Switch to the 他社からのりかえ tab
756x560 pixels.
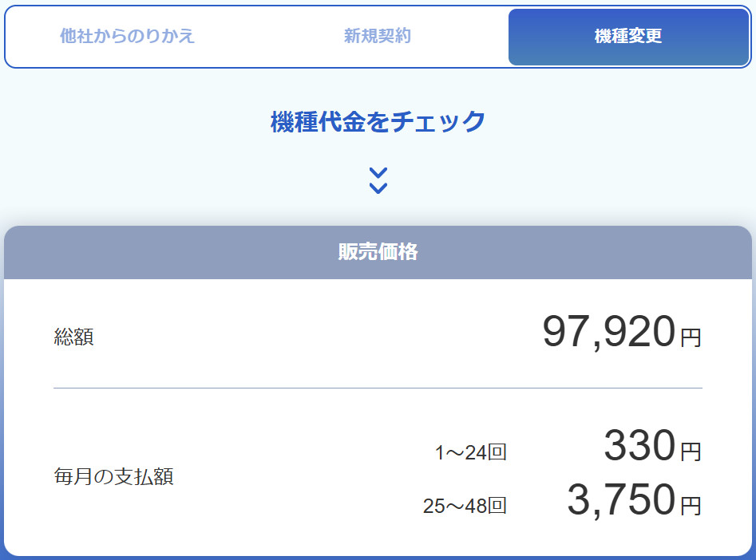click(127, 37)
